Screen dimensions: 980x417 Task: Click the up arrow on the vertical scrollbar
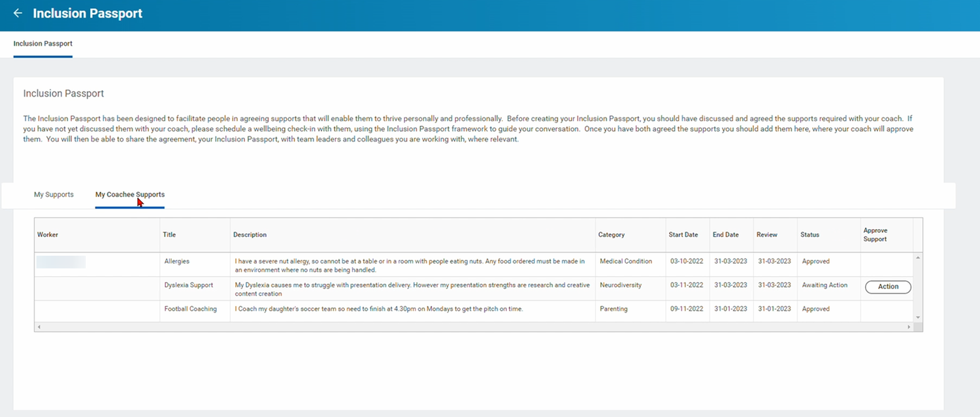pyautogui.click(x=917, y=257)
